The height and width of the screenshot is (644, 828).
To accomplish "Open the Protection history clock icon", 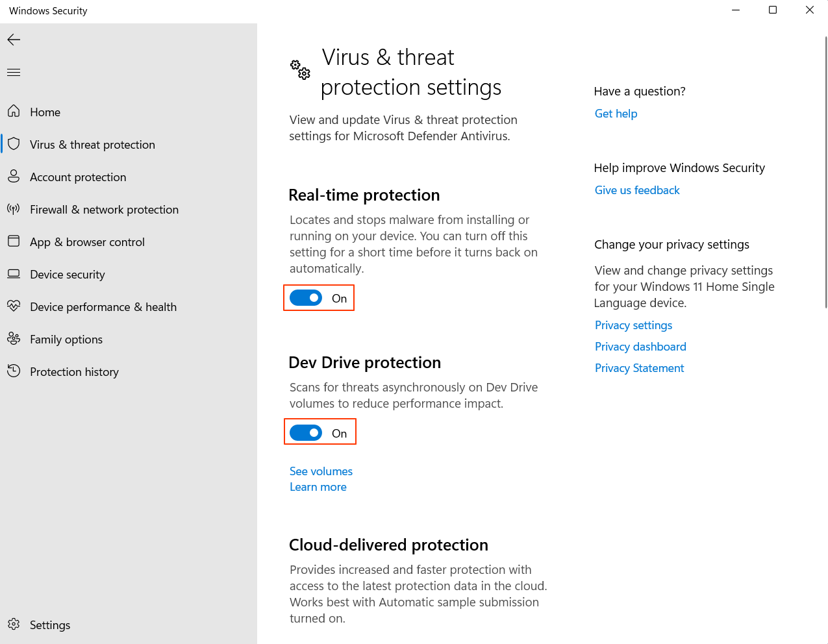I will 14,371.
